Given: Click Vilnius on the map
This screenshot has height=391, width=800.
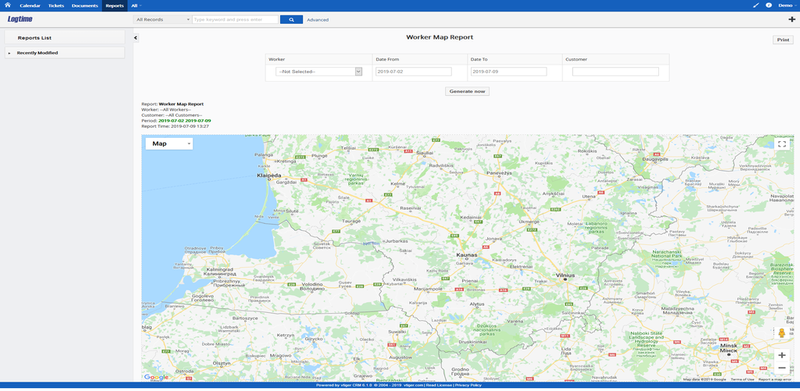Looking at the screenshot, I should pyautogui.click(x=565, y=275).
